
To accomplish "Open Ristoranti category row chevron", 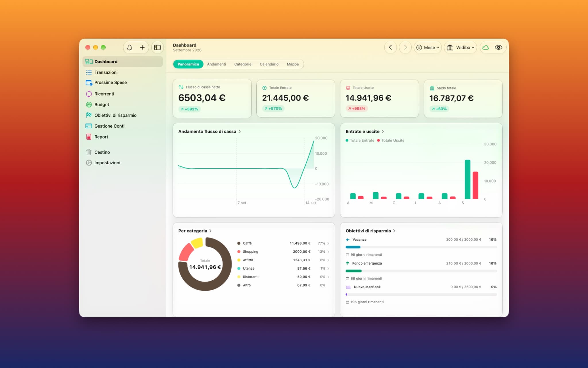I will tap(328, 277).
